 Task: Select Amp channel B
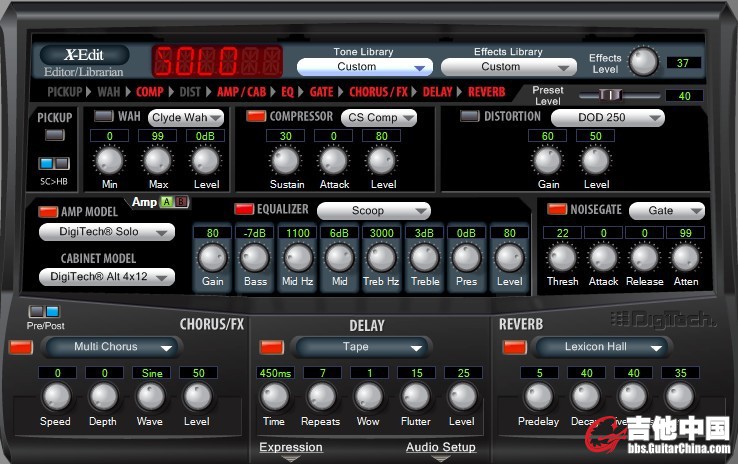point(181,202)
